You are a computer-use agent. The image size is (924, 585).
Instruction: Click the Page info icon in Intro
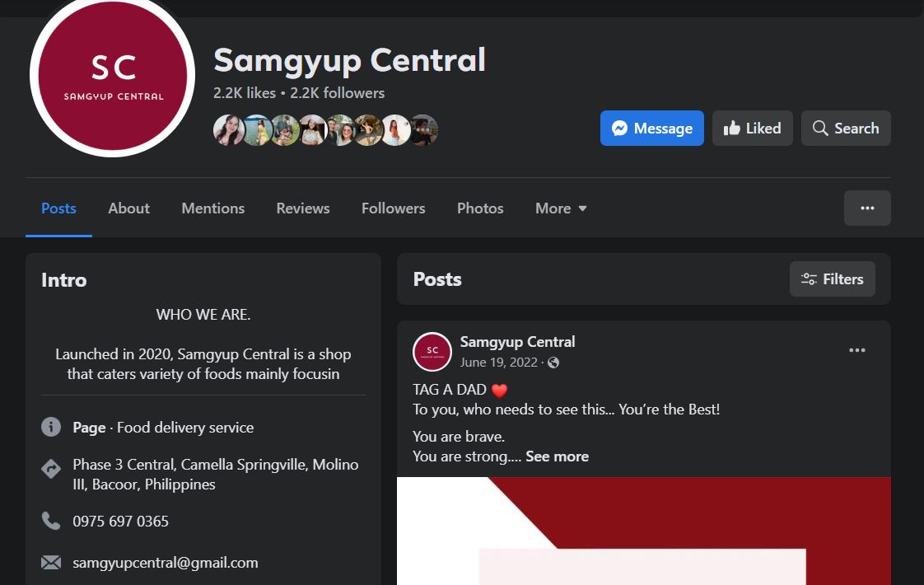click(x=51, y=426)
